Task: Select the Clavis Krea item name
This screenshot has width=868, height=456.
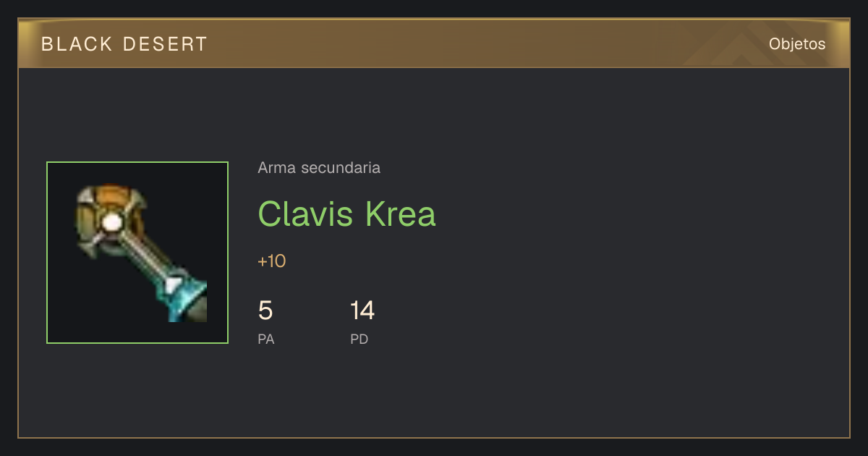Action: pos(347,214)
